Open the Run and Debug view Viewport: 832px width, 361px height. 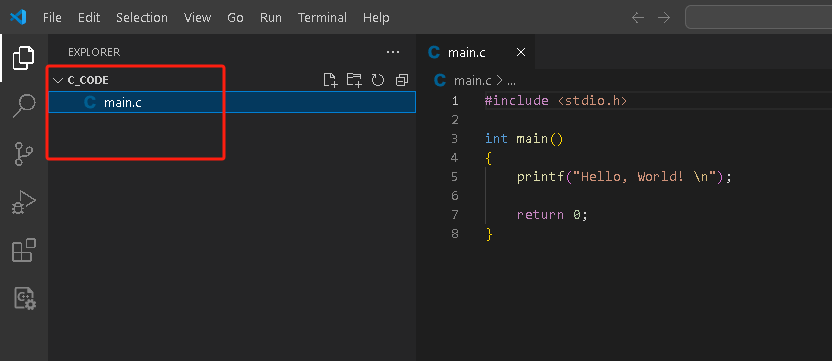pos(23,202)
